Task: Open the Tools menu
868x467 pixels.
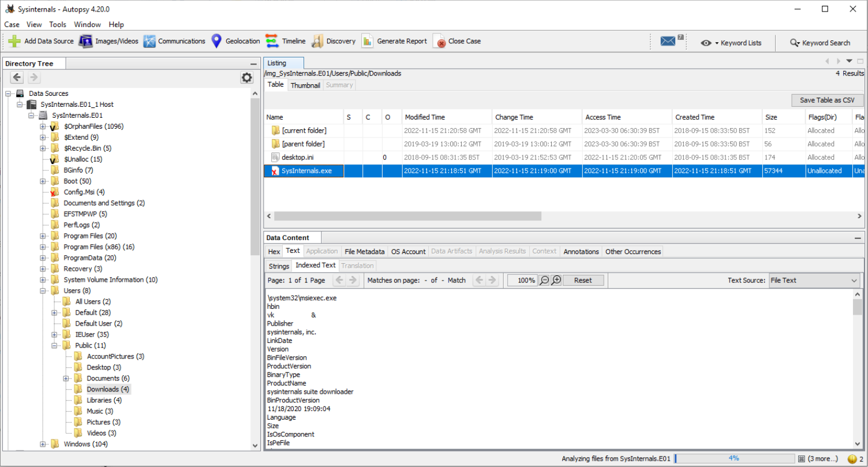Action: [58, 24]
